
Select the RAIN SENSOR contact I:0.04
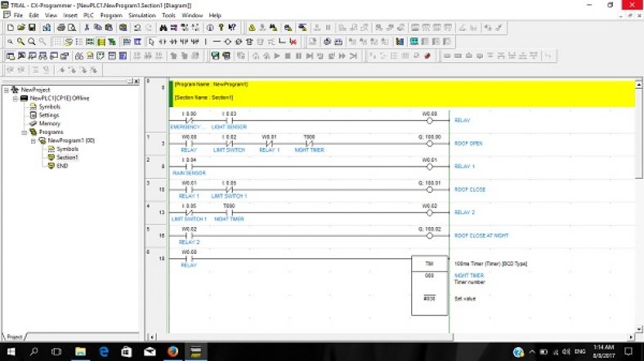[x=189, y=167]
